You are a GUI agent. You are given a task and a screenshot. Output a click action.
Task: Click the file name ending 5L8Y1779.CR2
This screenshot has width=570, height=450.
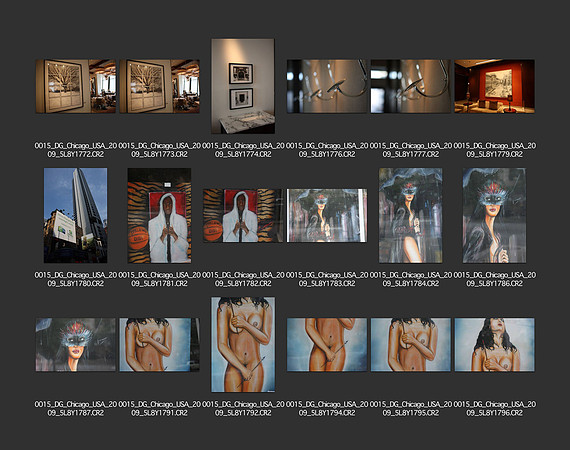tap(495, 150)
